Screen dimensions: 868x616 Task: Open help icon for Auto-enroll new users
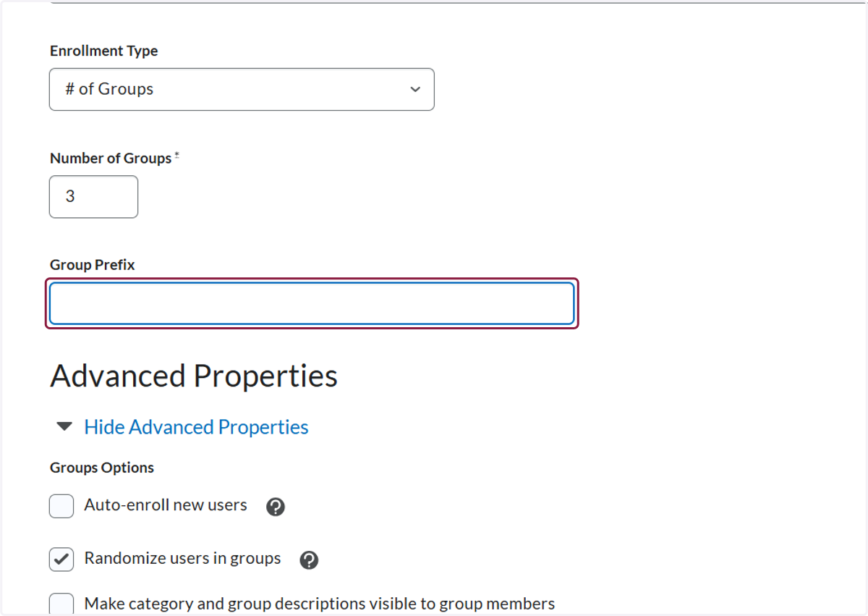(276, 507)
